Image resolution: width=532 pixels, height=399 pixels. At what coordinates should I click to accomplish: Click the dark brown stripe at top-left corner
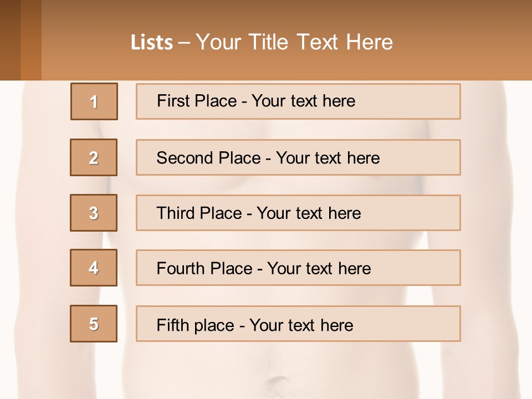(10, 39)
